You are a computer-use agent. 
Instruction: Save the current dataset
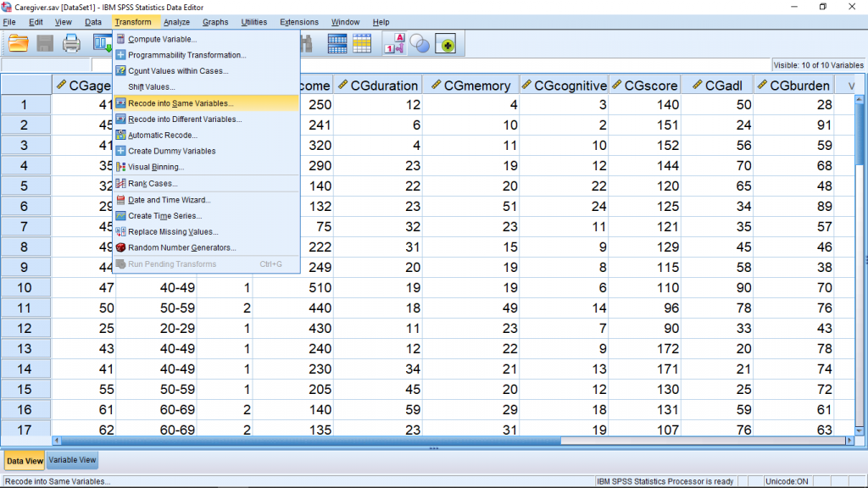click(x=44, y=43)
